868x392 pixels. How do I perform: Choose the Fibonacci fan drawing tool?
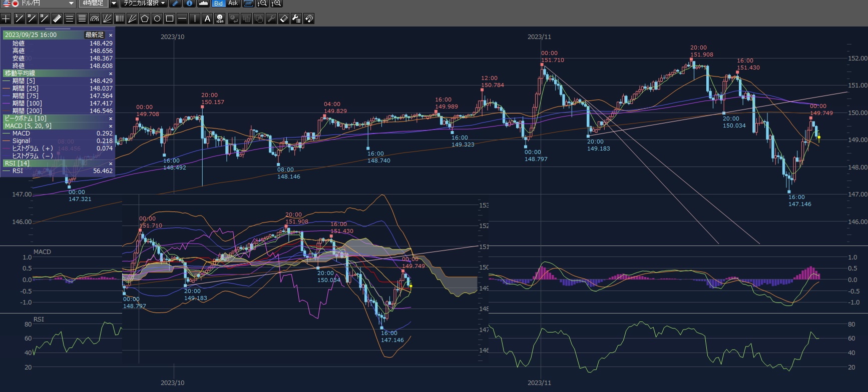[x=107, y=19]
